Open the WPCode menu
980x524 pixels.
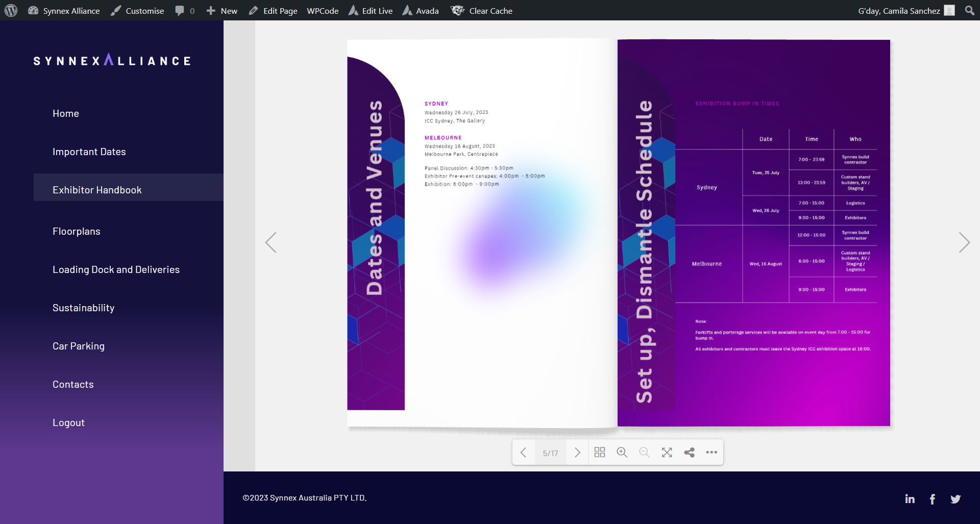coord(323,11)
